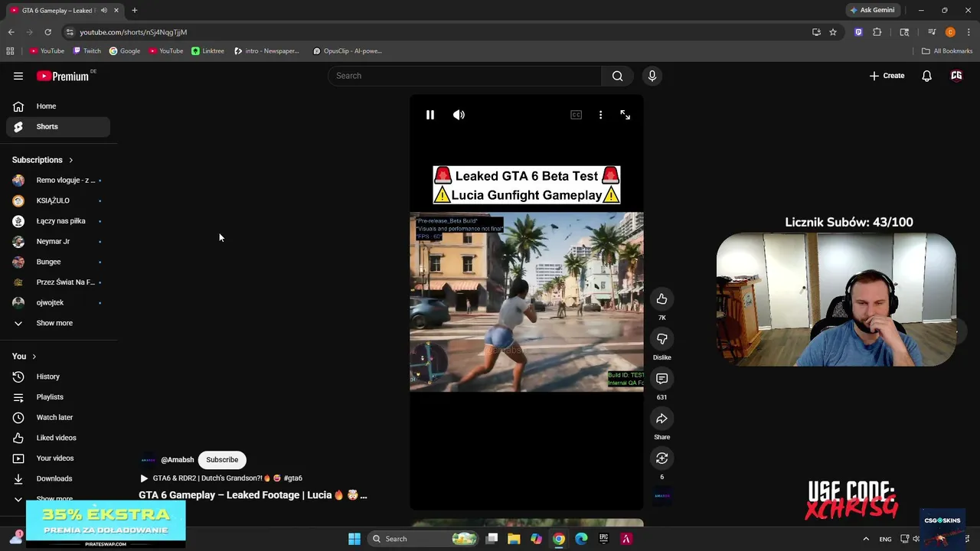Screen dimensions: 980x551
Task: Open the Windows Start menu
Action: (354, 539)
